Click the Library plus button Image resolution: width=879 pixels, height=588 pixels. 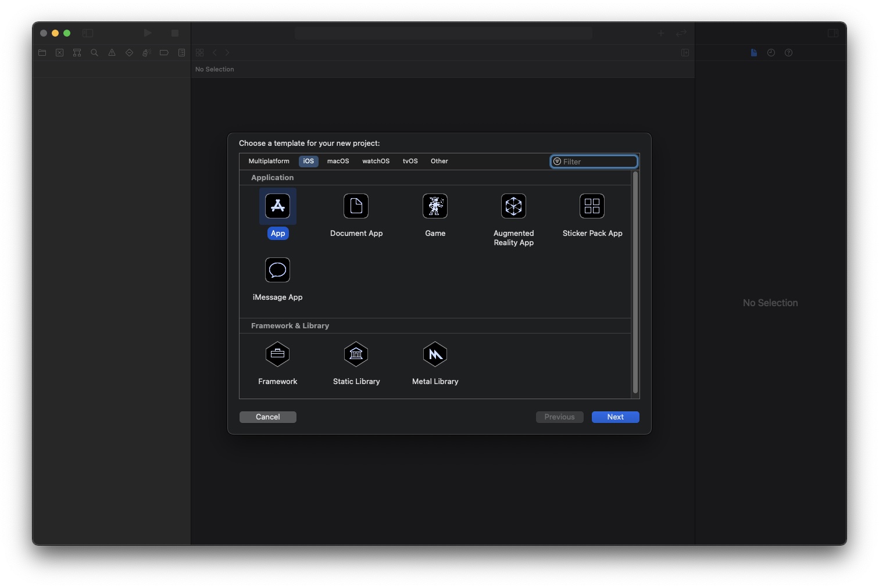[x=661, y=33]
